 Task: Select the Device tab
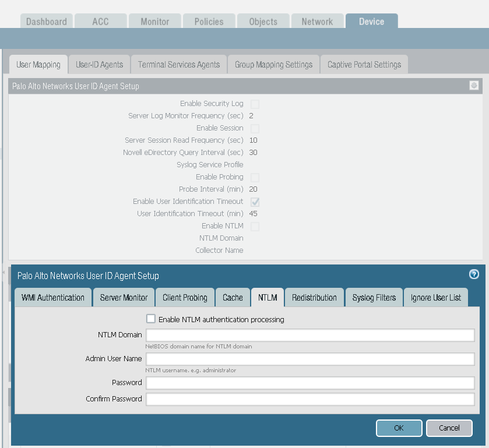click(371, 21)
